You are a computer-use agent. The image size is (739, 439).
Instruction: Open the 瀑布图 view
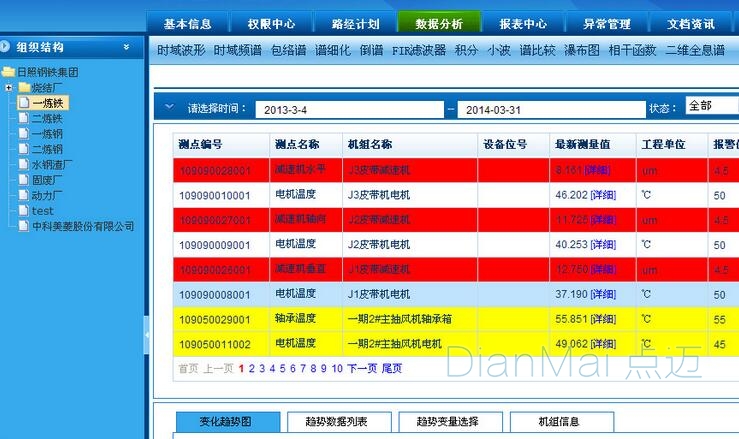point(582,50)
